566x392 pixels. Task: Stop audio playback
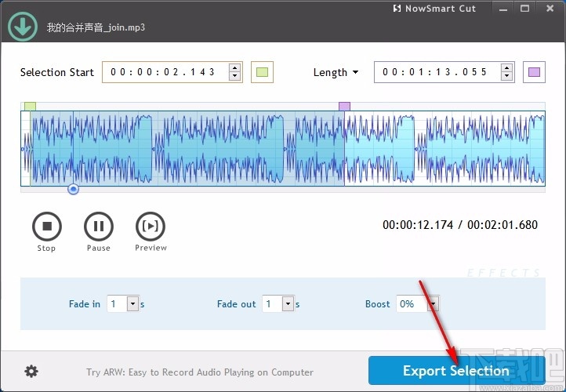47,227
